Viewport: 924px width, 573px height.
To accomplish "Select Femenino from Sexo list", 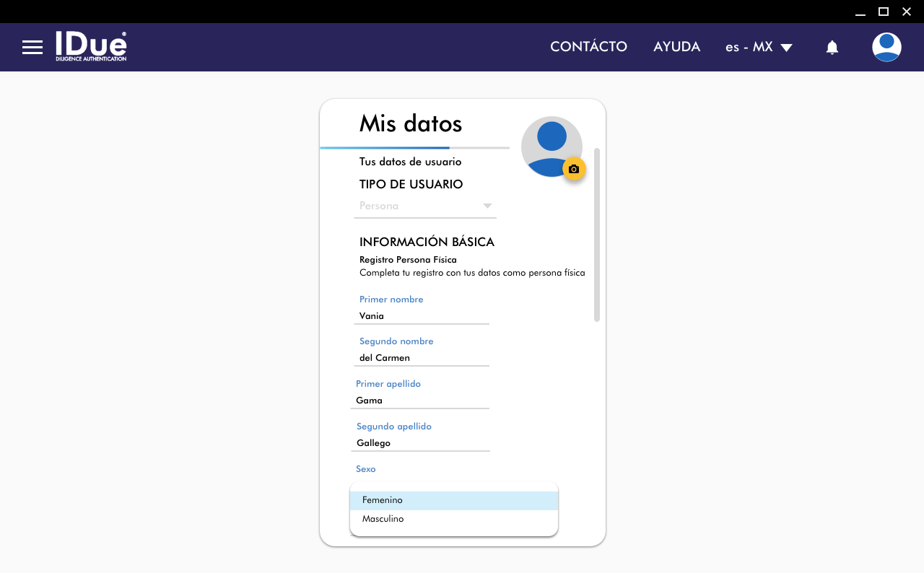I will click(453, 500).
